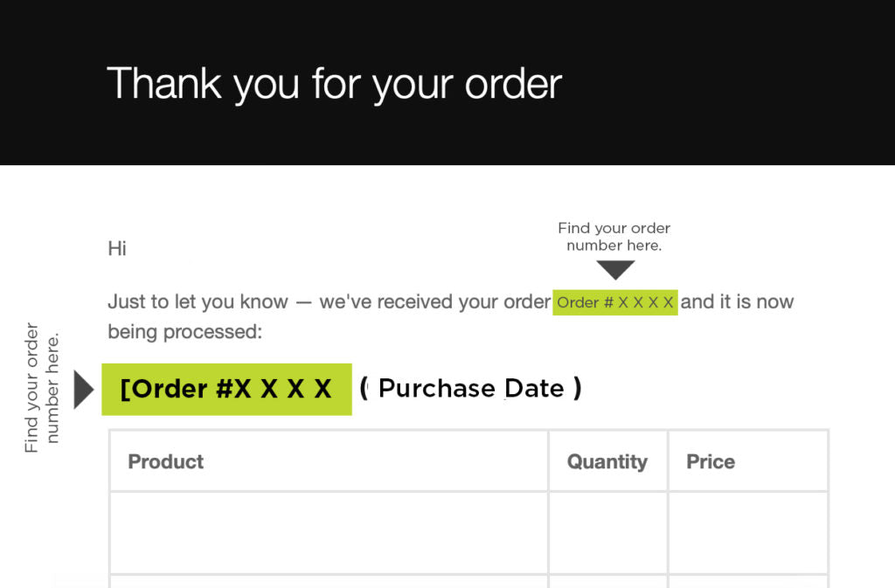This screenshot has width=895, height=588.
Task: Click the Price column header
Action: pyautogui.click(x=711, y=461)
